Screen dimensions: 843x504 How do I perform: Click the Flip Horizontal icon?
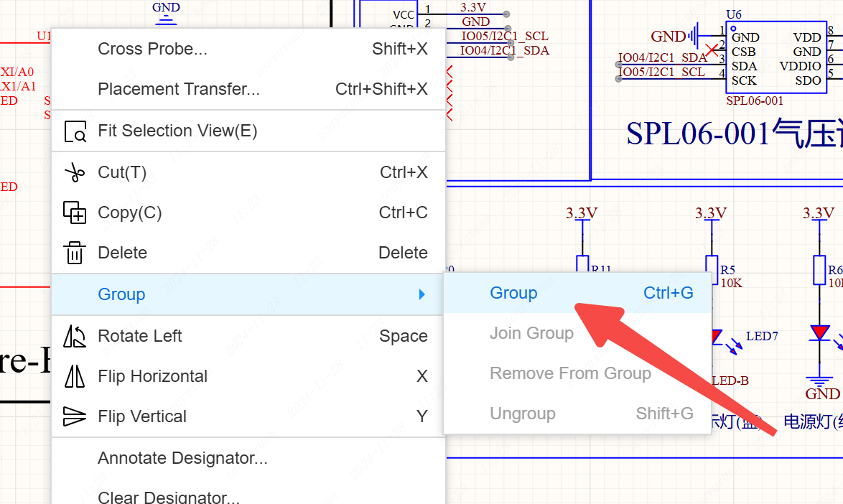tap(75, 376)
